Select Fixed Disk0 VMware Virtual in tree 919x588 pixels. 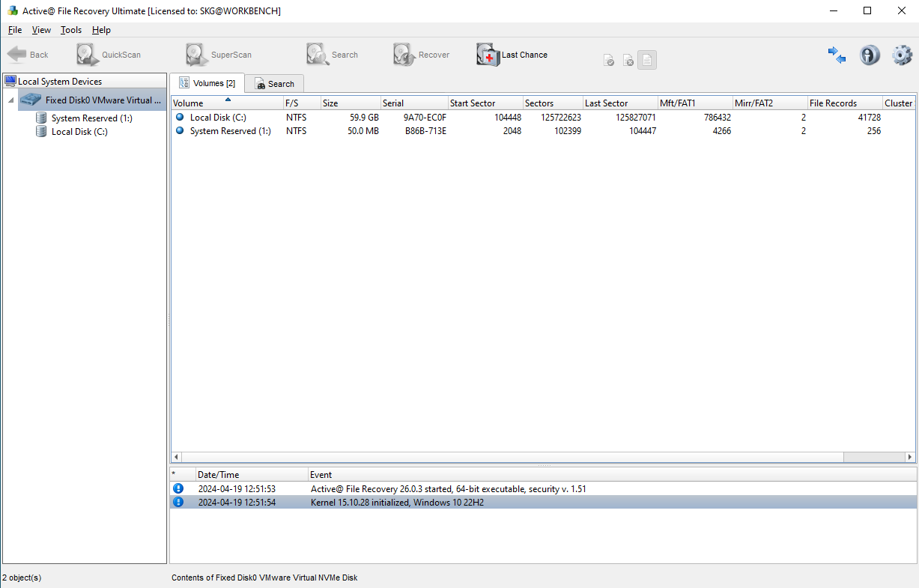[91, 100]
